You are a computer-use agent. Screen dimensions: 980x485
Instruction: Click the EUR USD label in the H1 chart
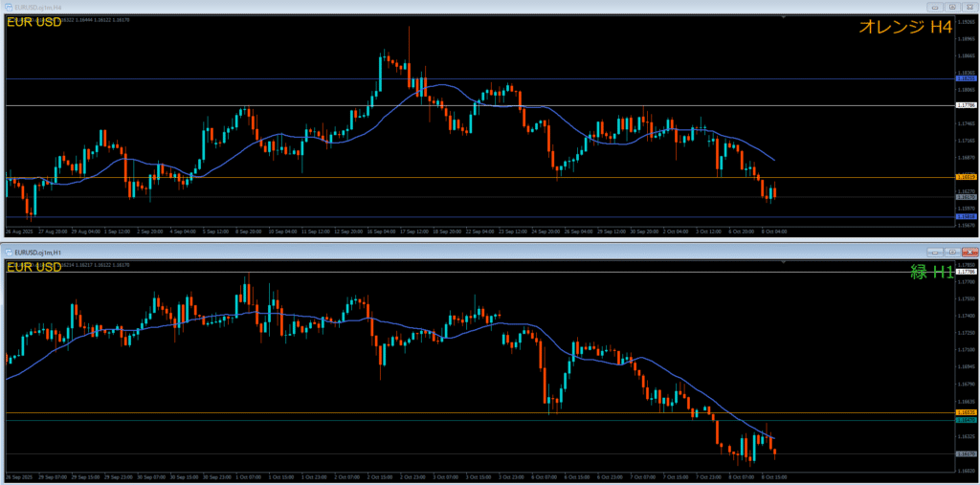click(x=33, y=267)
